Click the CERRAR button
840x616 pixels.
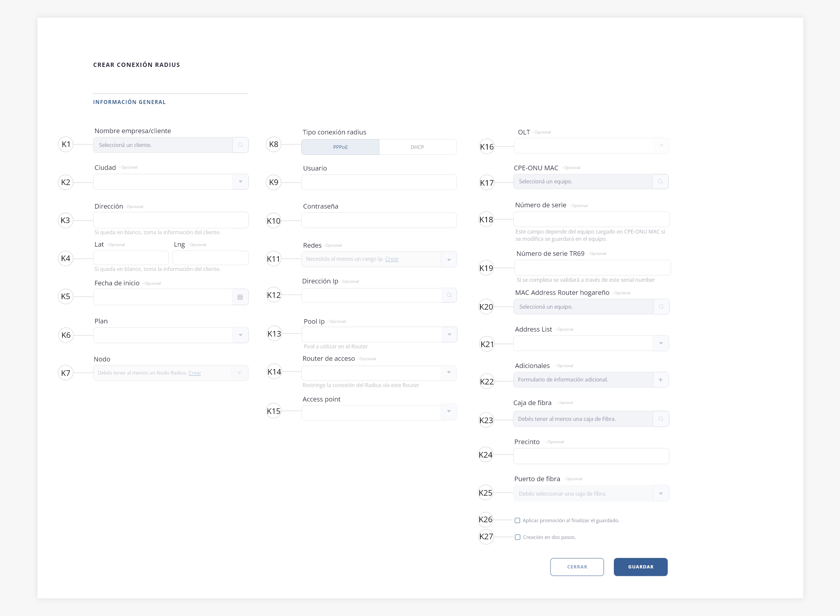[x=577, y=567]
